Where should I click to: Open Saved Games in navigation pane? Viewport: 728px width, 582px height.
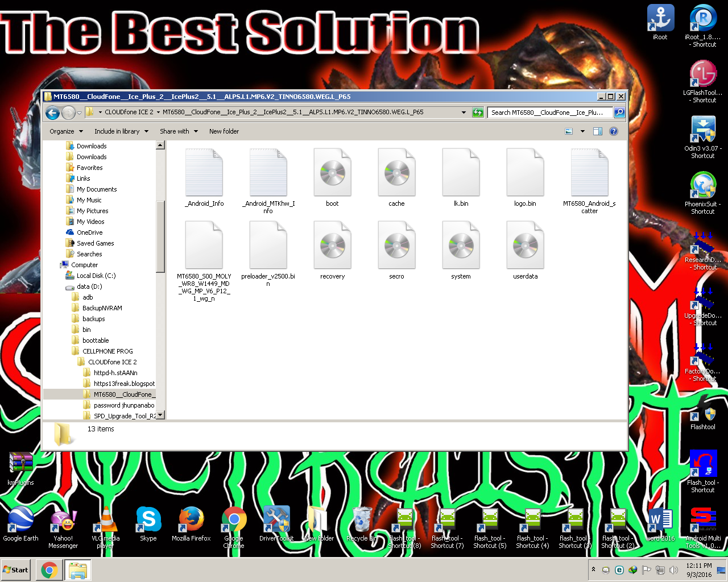tap(95, 243)
